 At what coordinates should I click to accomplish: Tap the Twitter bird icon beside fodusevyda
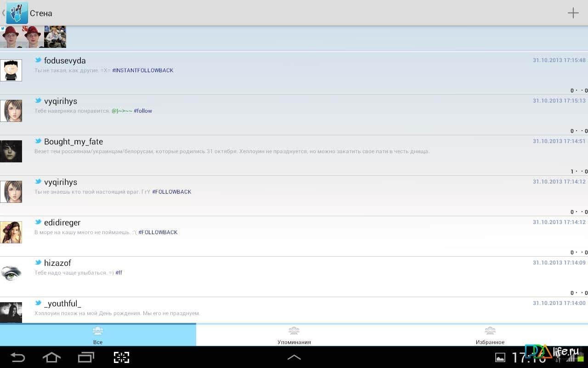(x=39, y=60)
